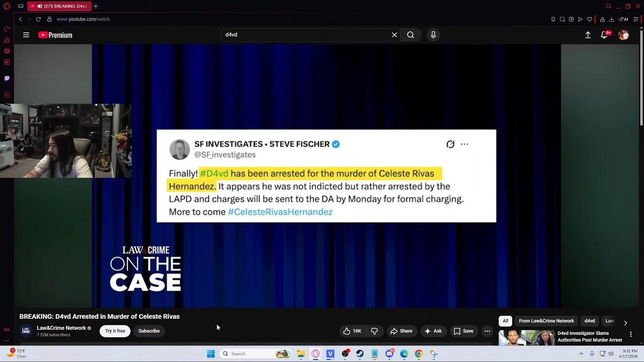Screen dimensions: 644x362
Task: Open the YouTube account avatar menu
Action: 623,35
